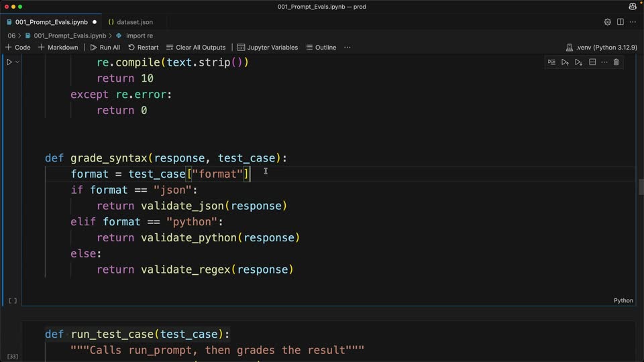This screenshot has height=362, width=644.
Task: Click the 'return validate_python(response)' line
Action: coord(199,237)
